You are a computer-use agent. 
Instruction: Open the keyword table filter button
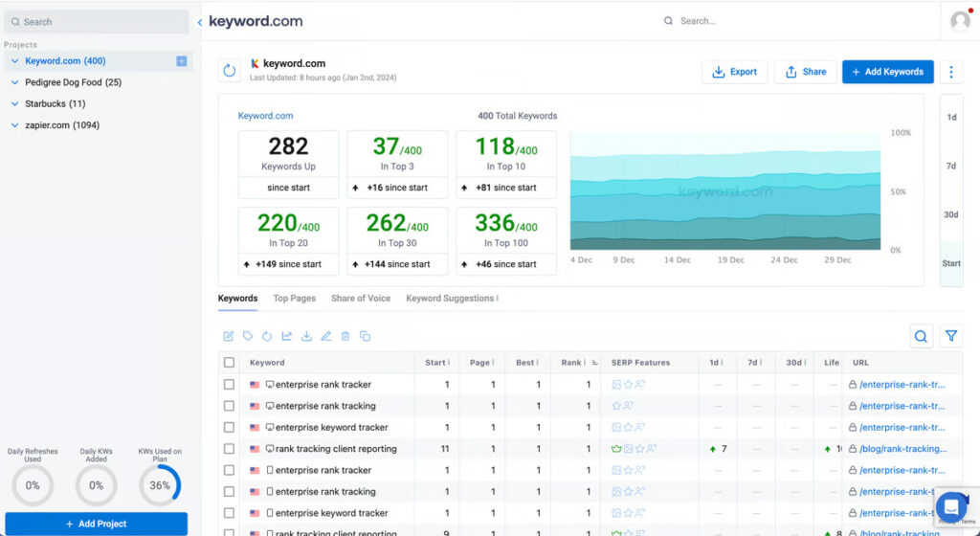[950, 336]
